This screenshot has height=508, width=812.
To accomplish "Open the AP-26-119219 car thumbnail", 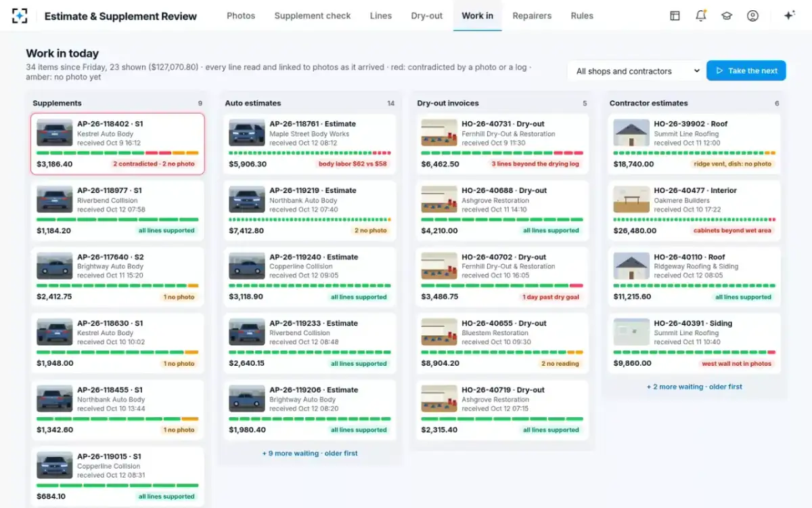I will pos(247,199).
